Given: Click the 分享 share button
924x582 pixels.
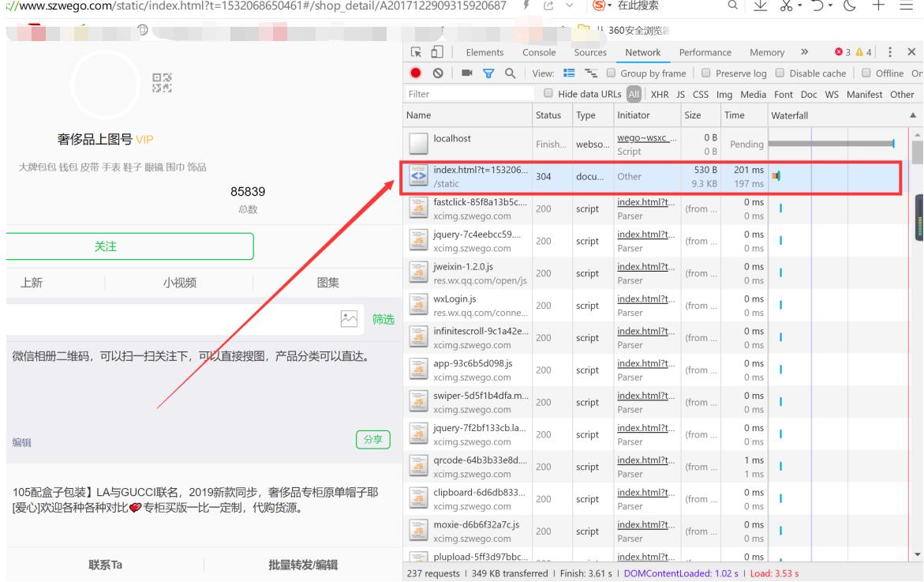Looking at the screenshot, I should pyautogui.click(x=373, y=439).
